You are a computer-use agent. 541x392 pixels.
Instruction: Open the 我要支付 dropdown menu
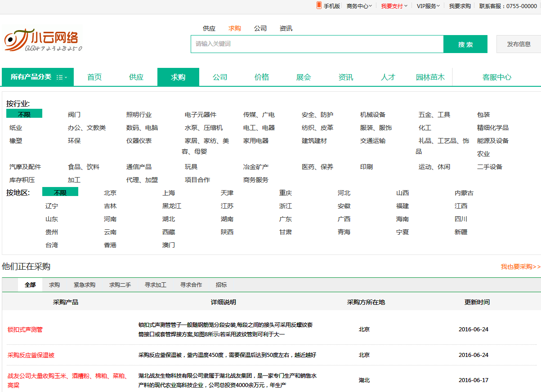394,6
